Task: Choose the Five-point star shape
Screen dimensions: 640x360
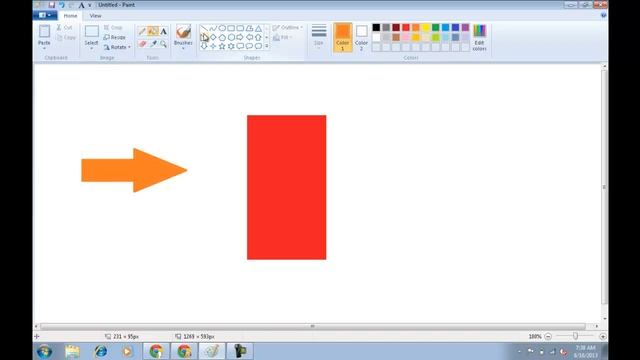Action: (222, 46)
